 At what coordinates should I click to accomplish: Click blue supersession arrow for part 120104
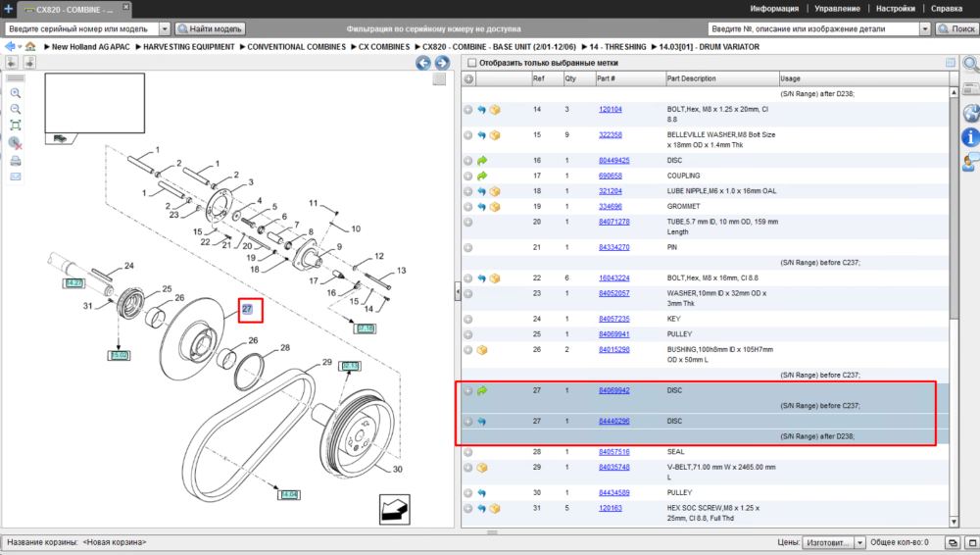point(482,110)
